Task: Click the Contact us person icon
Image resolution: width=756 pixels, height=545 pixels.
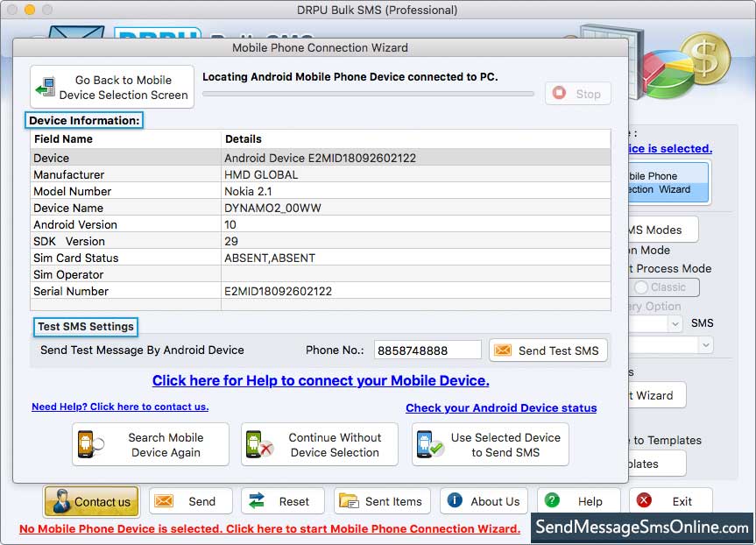Action: tap(61, 501)
